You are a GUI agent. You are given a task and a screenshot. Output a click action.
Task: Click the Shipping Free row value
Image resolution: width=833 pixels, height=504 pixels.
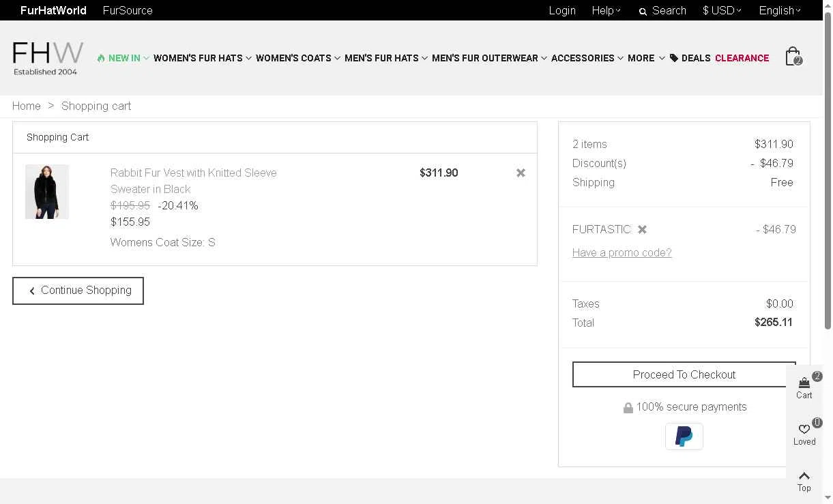point(782,182)
